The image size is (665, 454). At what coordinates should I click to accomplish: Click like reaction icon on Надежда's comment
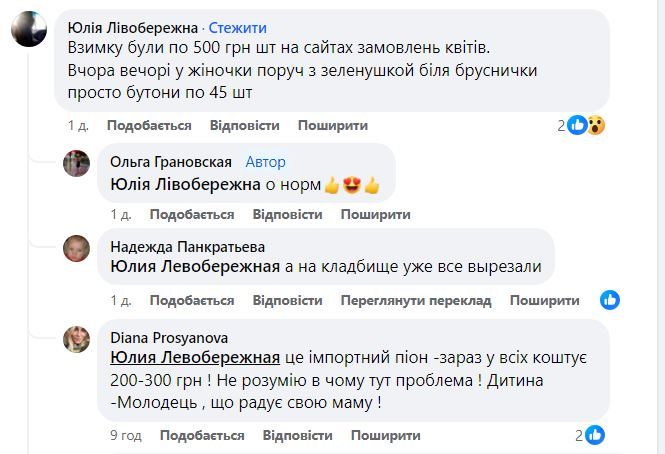(x=609, y=300)
